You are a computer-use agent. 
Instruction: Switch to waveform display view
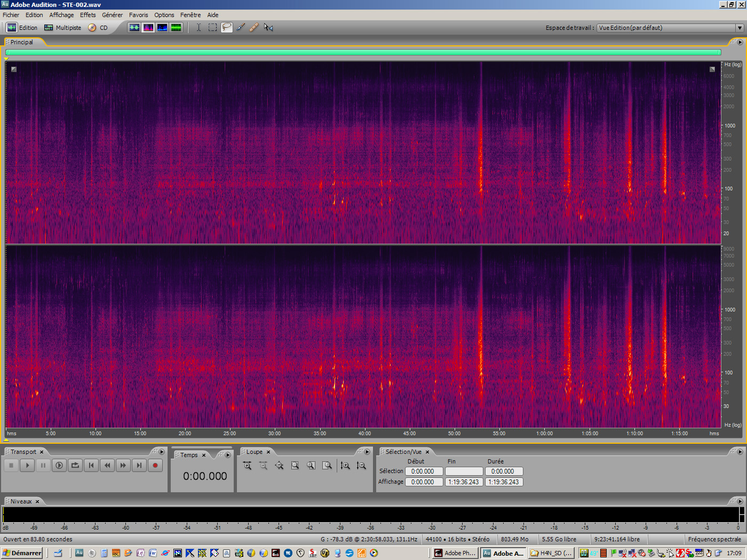(134, 27)
